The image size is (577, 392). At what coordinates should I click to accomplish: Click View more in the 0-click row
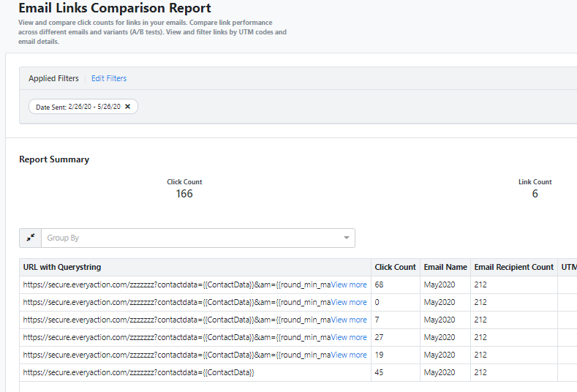(x=349, y=302)
